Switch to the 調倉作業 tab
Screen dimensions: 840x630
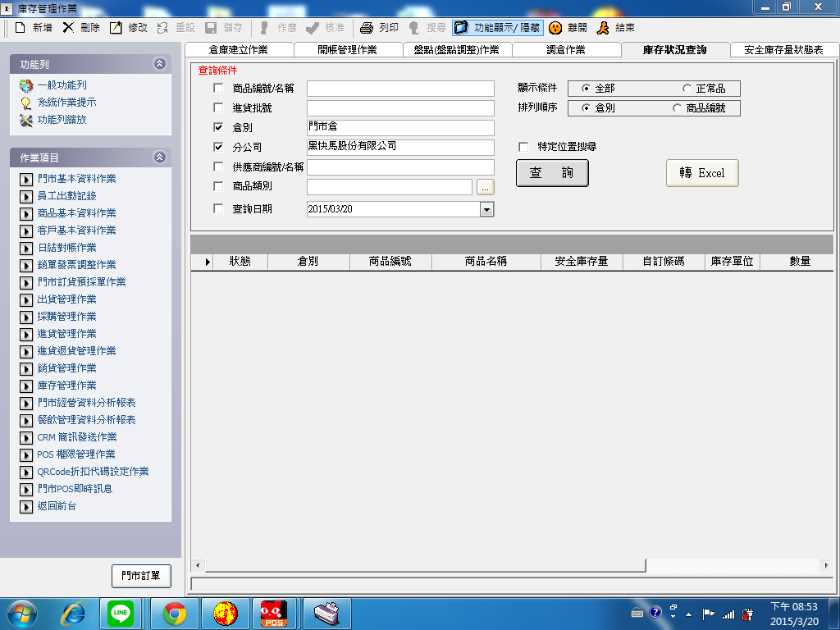point(566,50)
